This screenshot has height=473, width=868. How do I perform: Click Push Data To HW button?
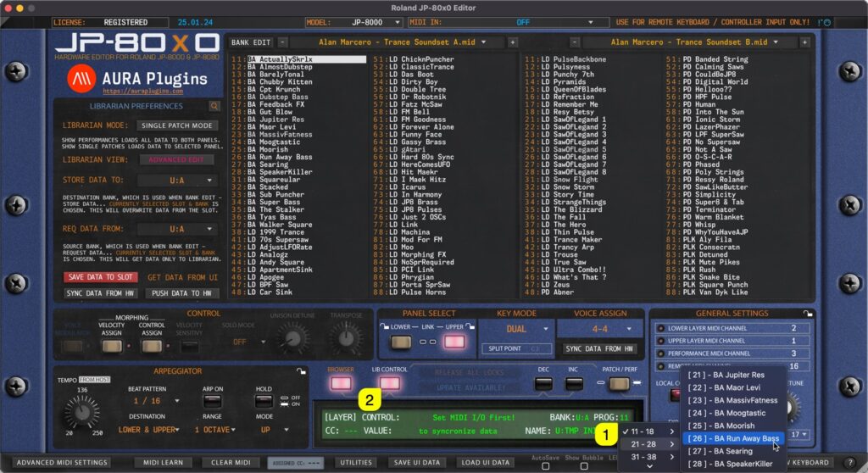(x=181, y=293)
